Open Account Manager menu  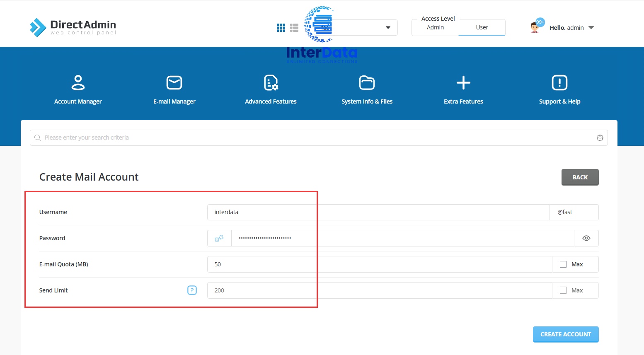point(78,89)
